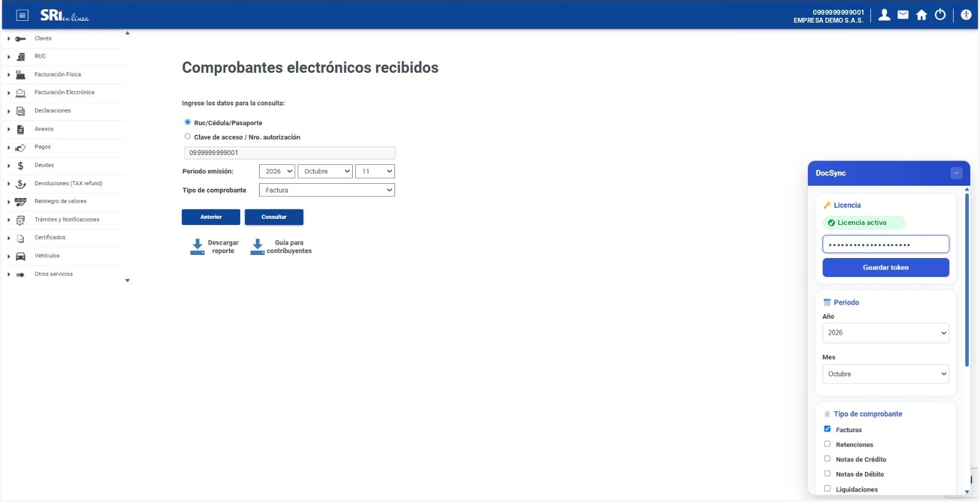Open the day 11 dropdown
Screen dimensions: 980x502
point(375,172)
